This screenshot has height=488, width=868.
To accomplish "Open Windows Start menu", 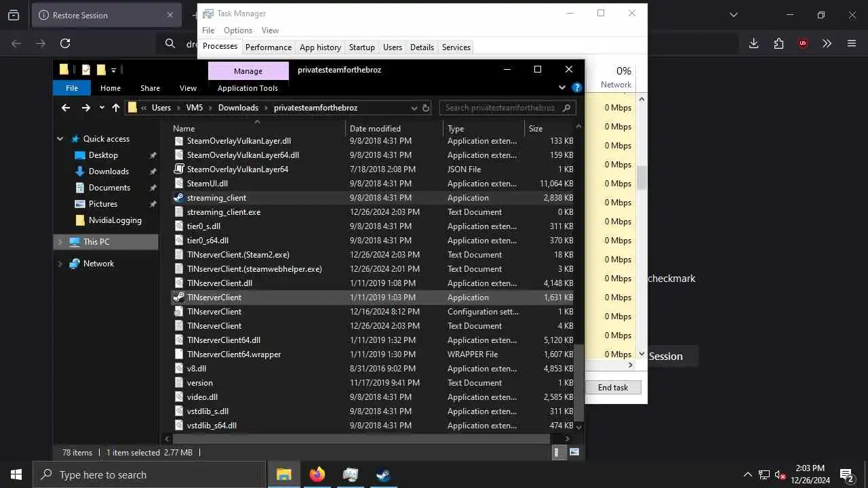I will click(16, 474).
